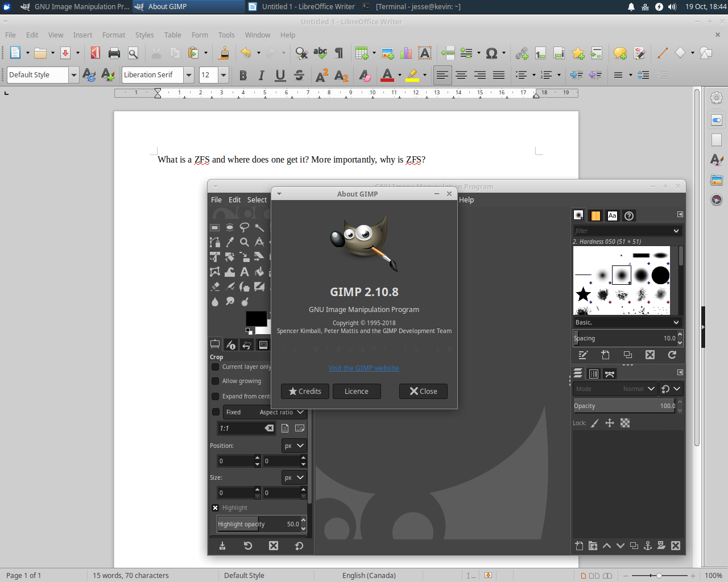728x582 pixels.
Task: Open the font size dropdown showing 12
Action: click(224, 75)
